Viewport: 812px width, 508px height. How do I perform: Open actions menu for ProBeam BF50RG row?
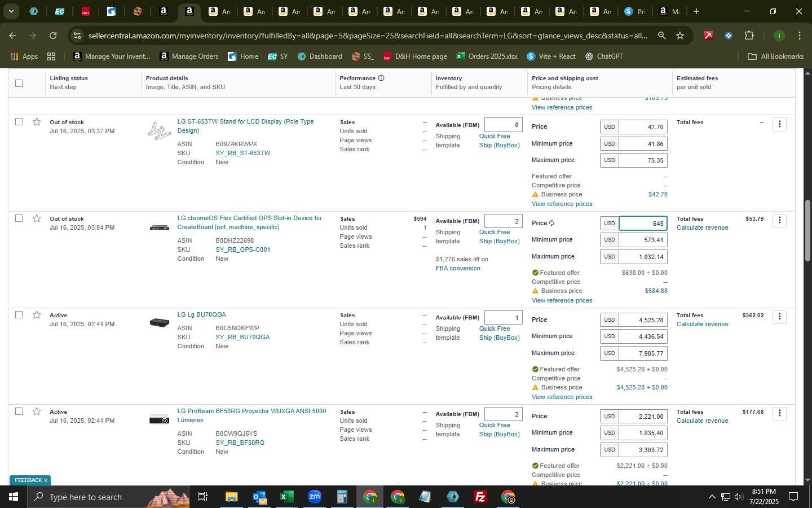[x=779, y=413]
